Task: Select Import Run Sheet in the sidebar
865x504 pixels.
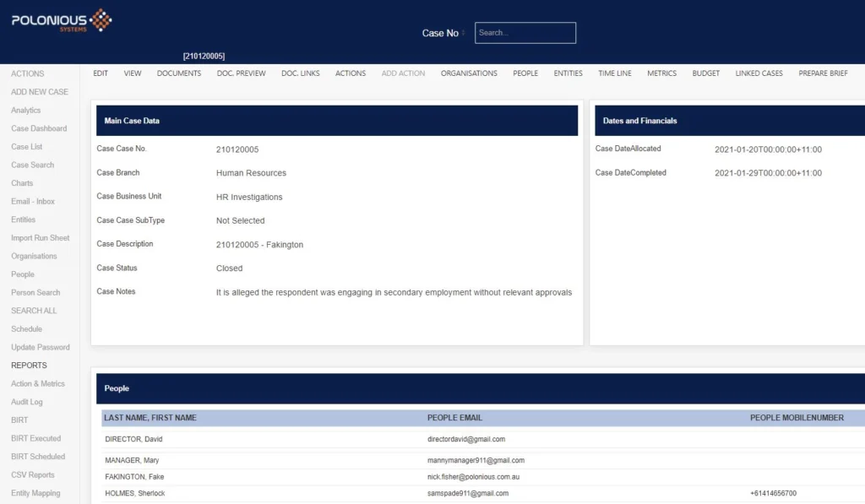Action: tap(41, 238)
